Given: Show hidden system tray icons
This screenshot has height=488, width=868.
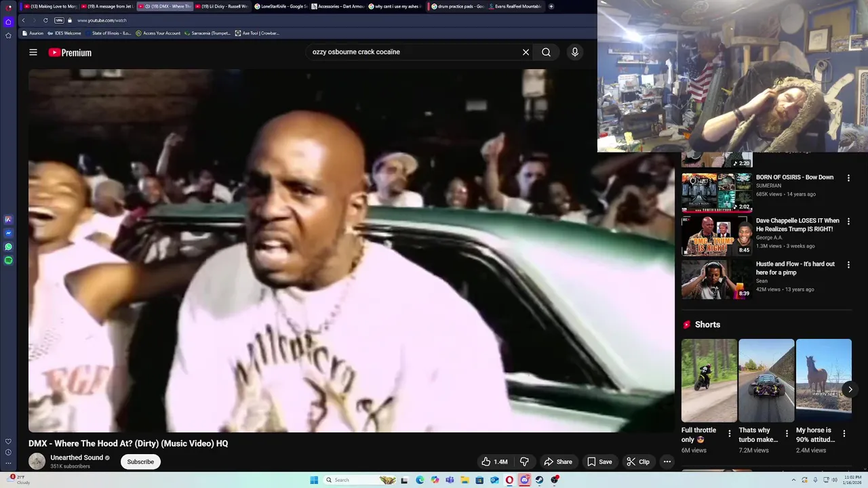Looking at the screenshot, I should pyautogui.click(x=793, y=480).
